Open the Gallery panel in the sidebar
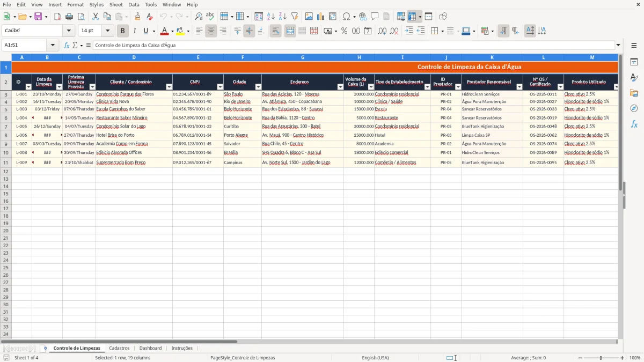 tap(634, 93)
